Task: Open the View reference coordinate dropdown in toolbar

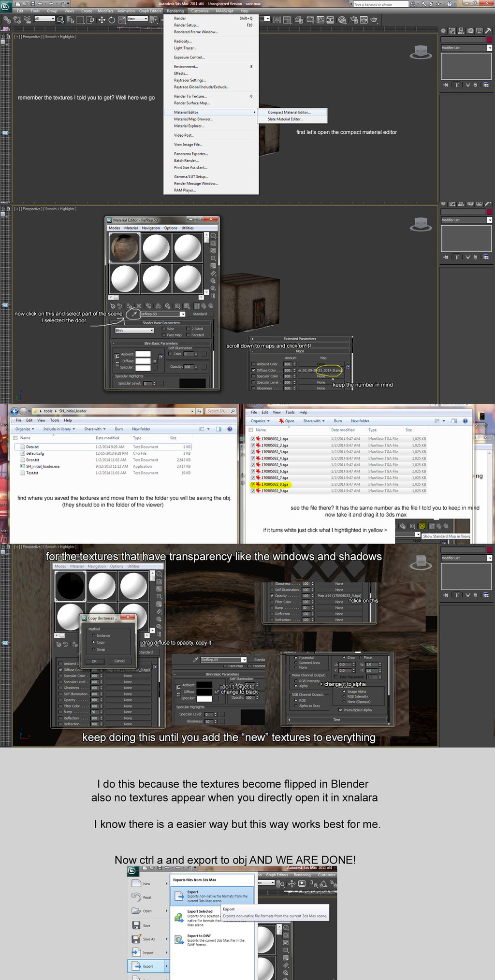Action: coord(137,19)
